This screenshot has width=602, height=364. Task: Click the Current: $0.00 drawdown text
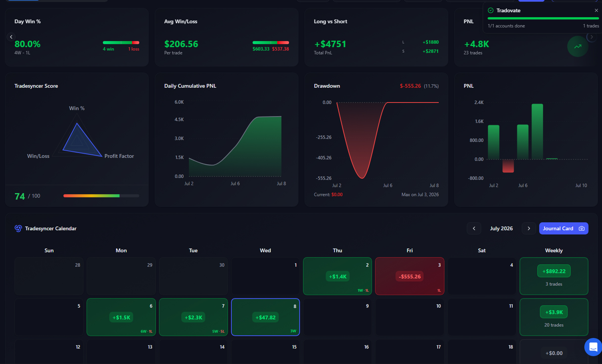click(328, 194)
